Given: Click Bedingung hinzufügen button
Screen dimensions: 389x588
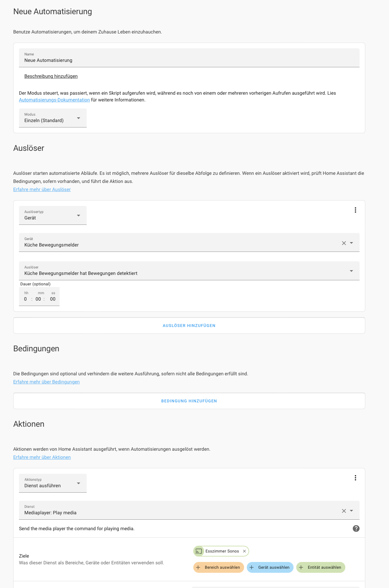Looking at the screenshot, I should [189, 401].
